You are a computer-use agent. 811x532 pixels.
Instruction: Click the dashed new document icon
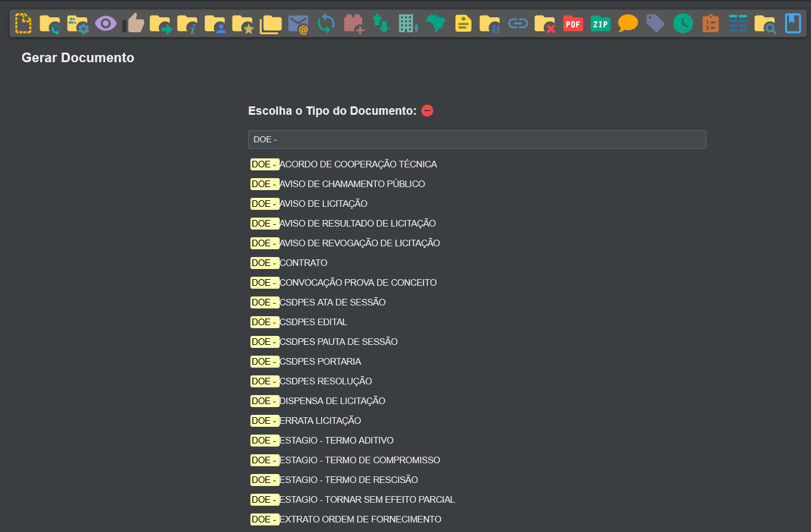[x=23, y=24]
